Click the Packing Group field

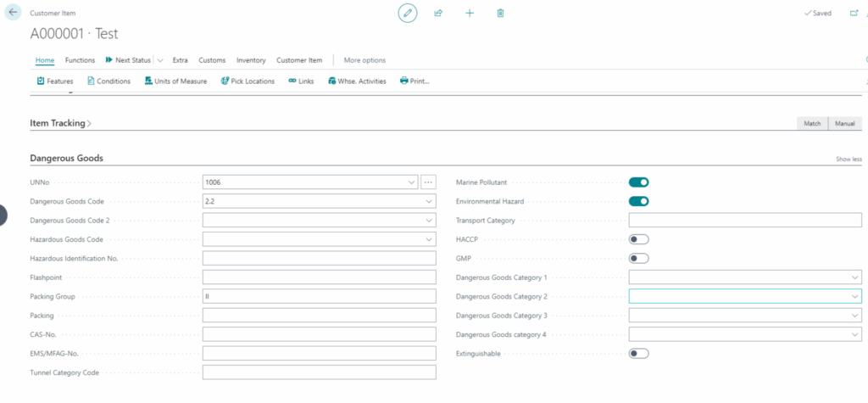[x=320, y=296]
